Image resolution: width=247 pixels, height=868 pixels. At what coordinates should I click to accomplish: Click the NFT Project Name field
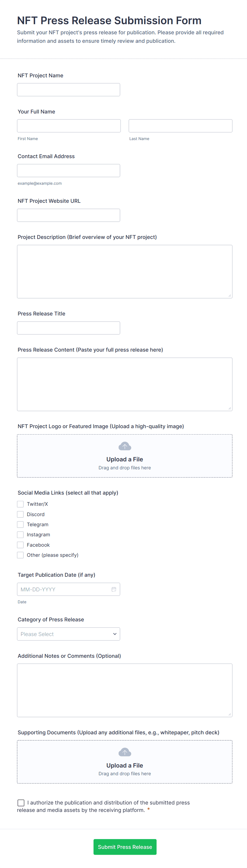pos(69,90)
